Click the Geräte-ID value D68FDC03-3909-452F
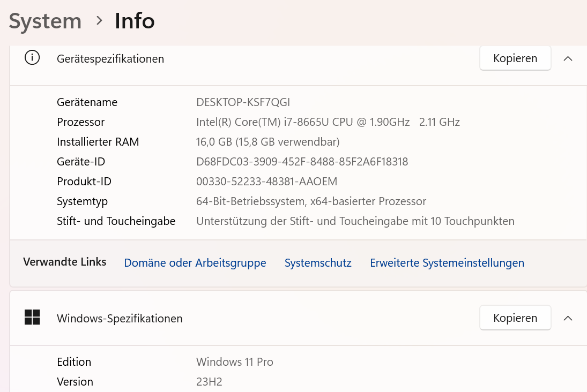This screenshot has height=392, width=587. tap(302, 162)
